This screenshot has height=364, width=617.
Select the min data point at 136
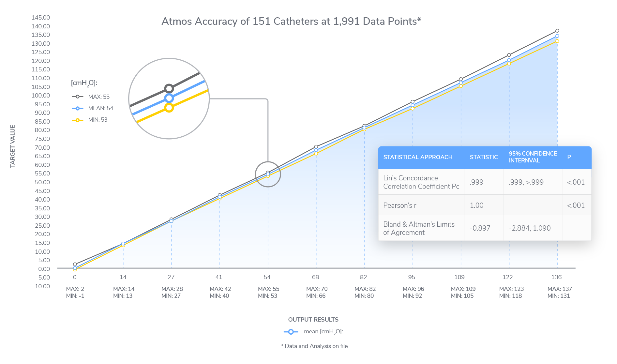tap(557, 41)
